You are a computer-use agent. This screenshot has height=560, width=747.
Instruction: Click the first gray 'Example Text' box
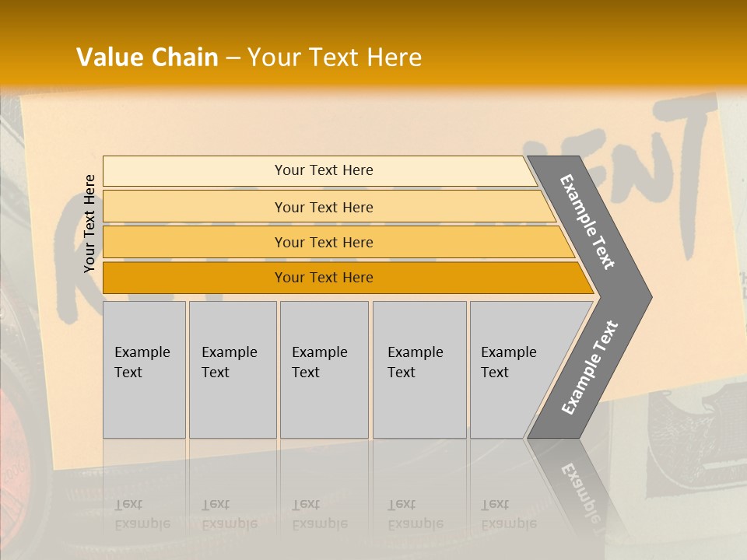tap(144, 369)
